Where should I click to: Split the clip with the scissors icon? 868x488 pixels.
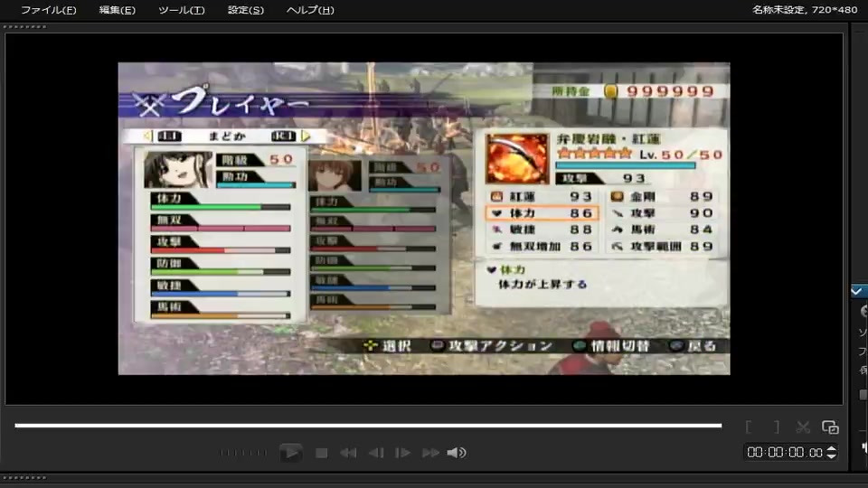coord(803,427)
